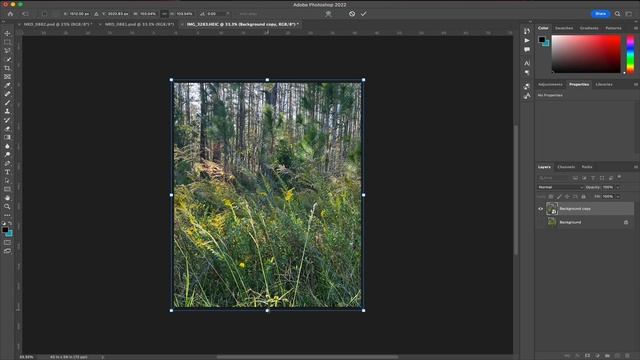Open the layer filter Kind dropdown
640x360 pixels.
(x=553, y=178)
